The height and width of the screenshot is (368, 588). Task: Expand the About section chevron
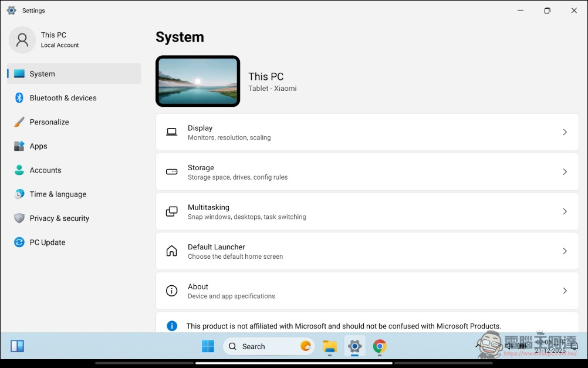coord(565,291)
